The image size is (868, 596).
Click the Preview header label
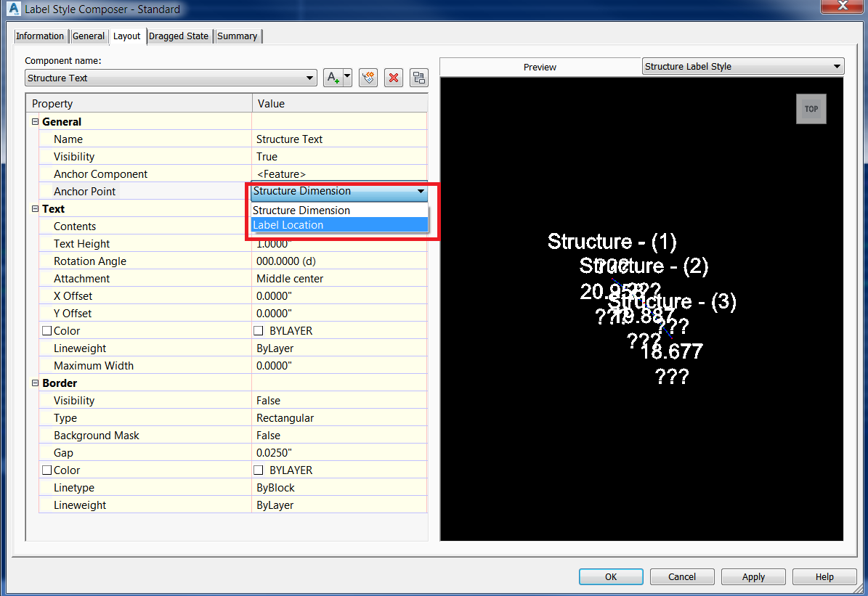coord(540,67)
